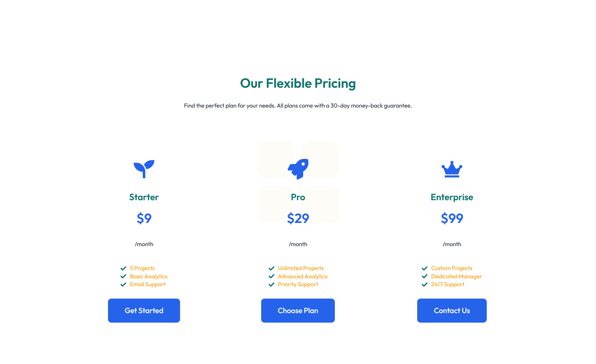Click the checkmark beside 5 Projects
Image resolution: width=596 pixels, height=364 pixels.
[x=123, y=268]
